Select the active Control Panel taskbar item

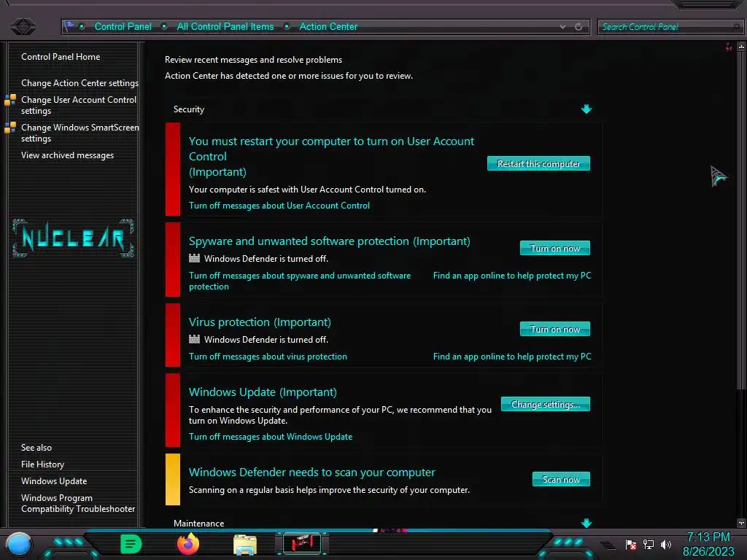click(302, 543)
